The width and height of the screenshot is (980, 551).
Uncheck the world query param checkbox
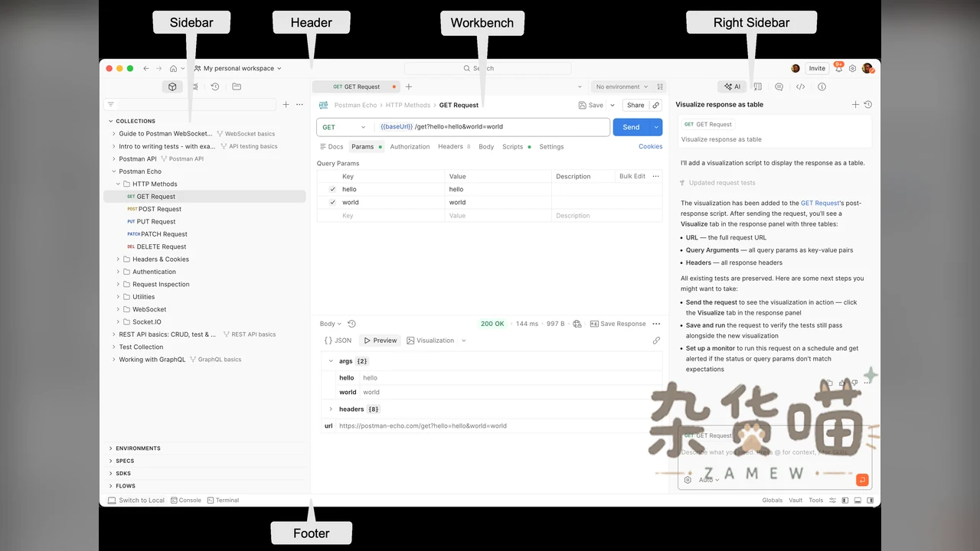point(332,202)
